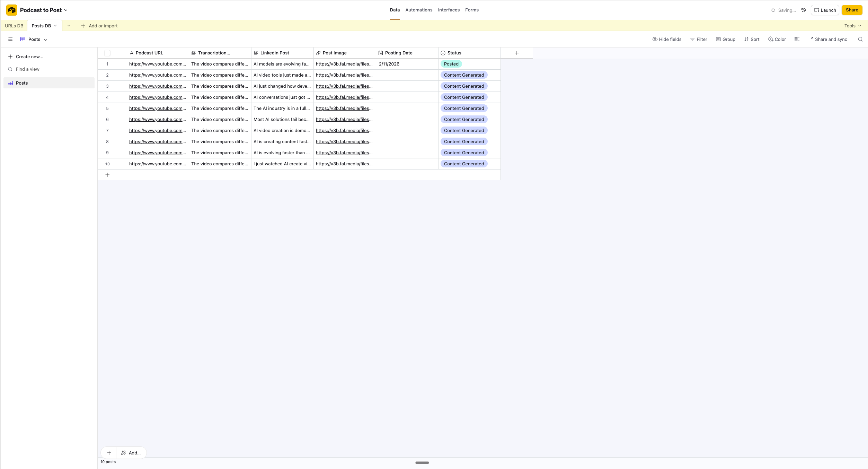Image resolution: width=868 pixels, height=469 pixels.
Task: Open the Filter options
Action: [x=698, y=39]
